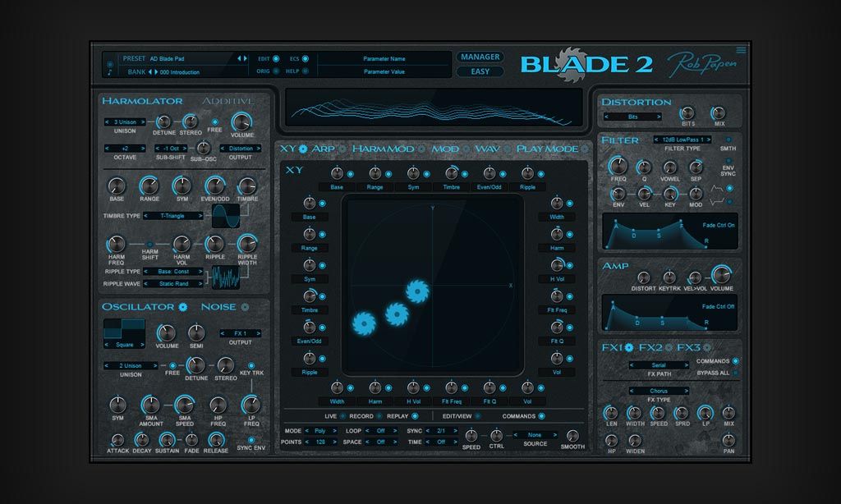The height and width of the screenshot is (504, 841).
Task: Open the FX TYPE Chorus selector
Action: point(659,391)
